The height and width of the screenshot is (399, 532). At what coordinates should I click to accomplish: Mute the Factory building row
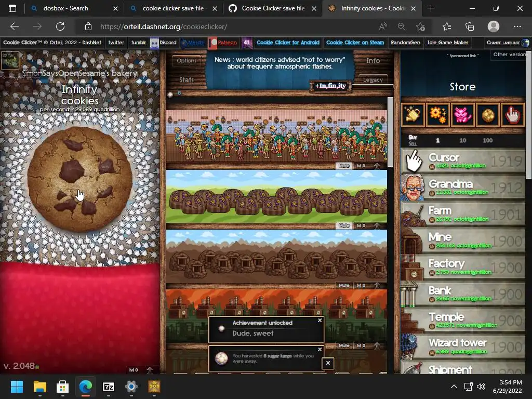tap(344, 345)
